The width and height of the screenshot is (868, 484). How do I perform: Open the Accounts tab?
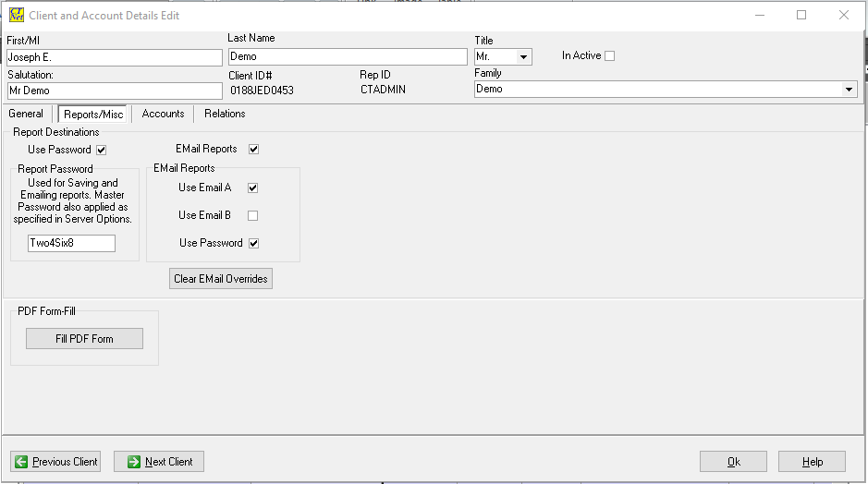163,114
